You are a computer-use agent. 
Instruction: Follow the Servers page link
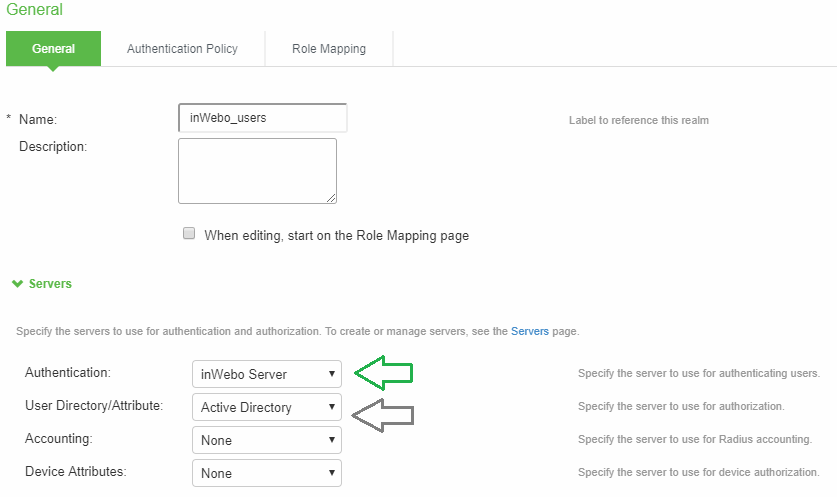pos(529,330)
